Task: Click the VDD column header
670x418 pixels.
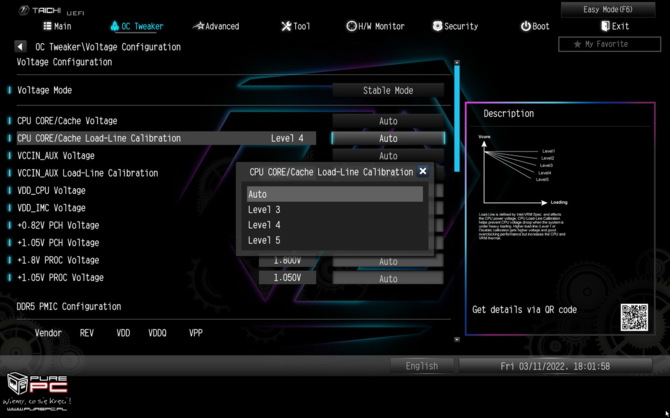Action: click(x=123, y=333)
